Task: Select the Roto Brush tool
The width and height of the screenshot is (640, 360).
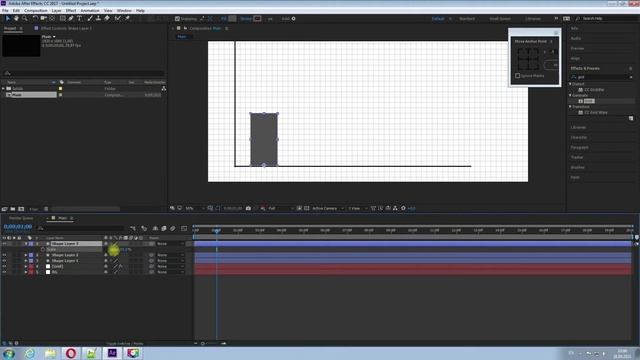Action: coord(118,18)
